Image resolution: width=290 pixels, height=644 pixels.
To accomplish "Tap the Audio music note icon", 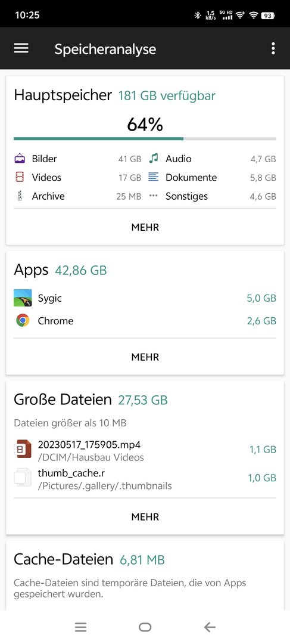I will 154,159.
